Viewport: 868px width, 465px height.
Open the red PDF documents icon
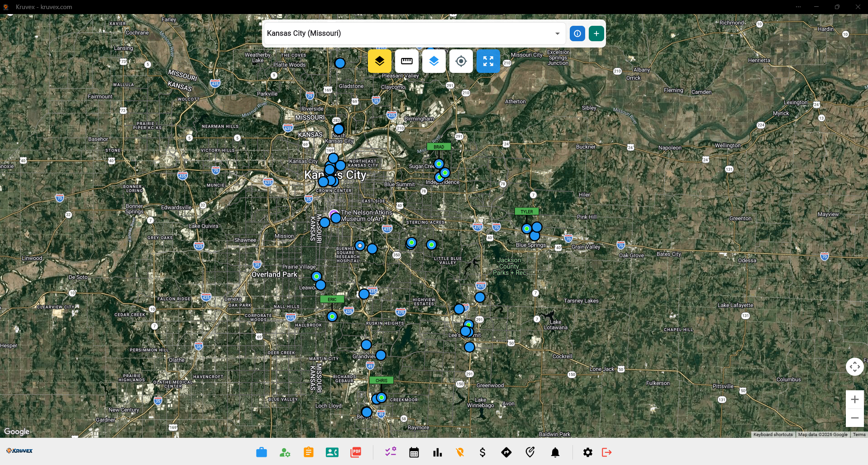click(x=356, y=452)
